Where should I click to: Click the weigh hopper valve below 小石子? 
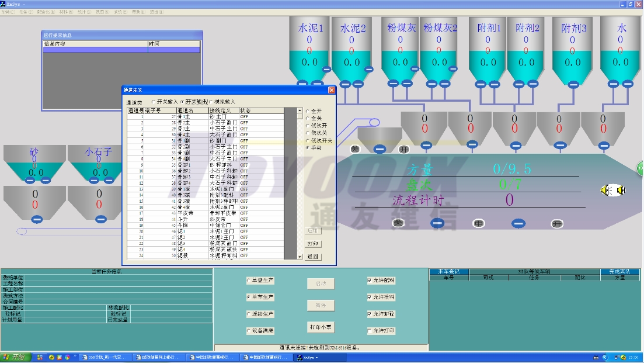(101, 220)
